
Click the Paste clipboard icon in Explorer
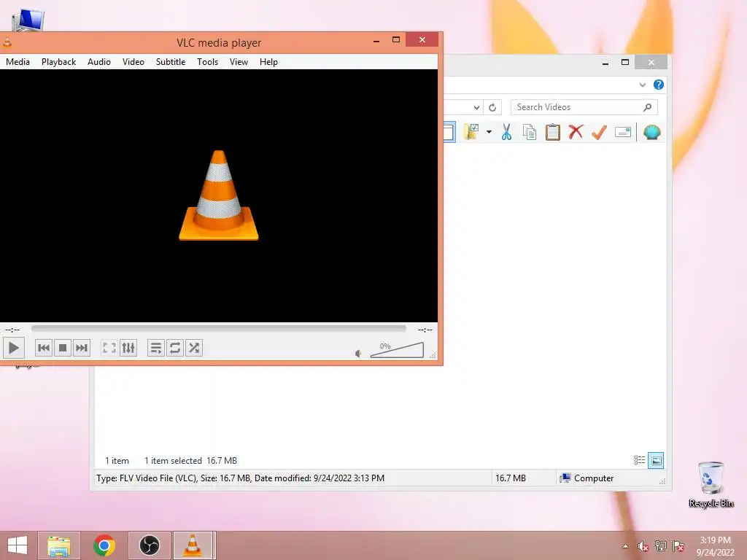click(x=553, y=132)
